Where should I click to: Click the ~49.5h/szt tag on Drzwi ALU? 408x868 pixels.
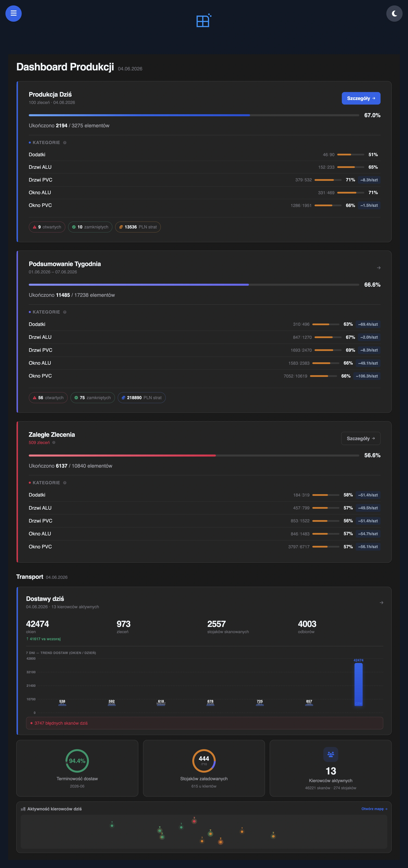[368, 508]
